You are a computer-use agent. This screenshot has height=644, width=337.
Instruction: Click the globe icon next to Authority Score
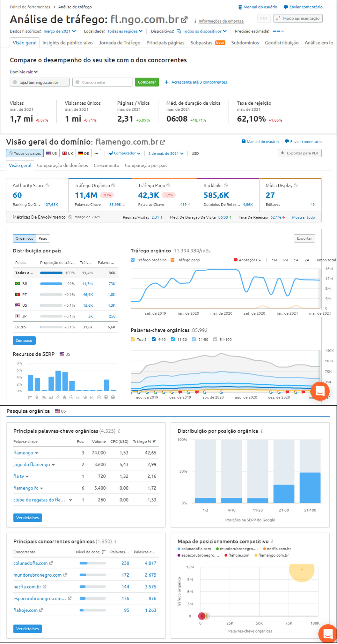tap(48, 185)
